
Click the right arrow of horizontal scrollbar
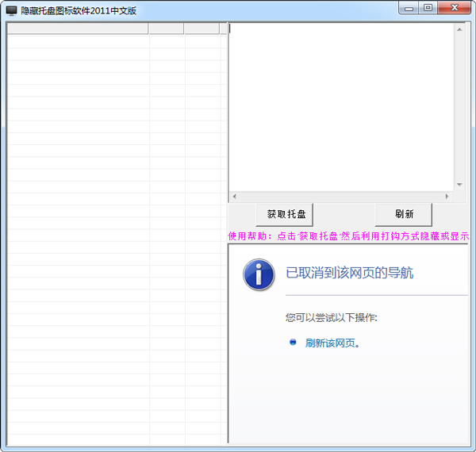tap(447, 196)
